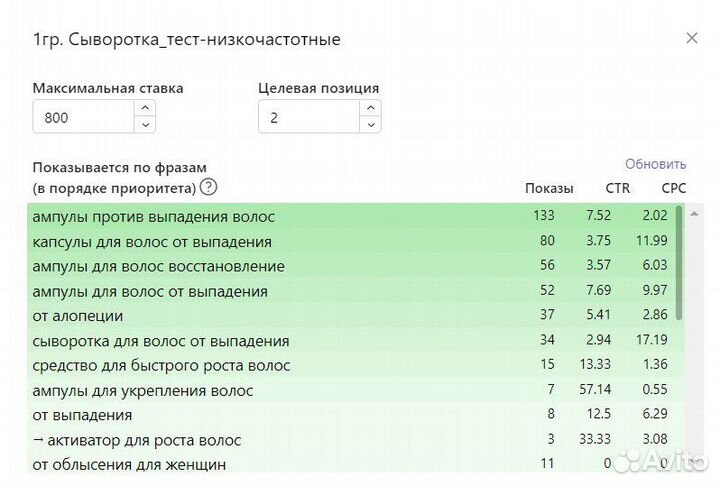Click the phrase list vertical scrollbar
Screen dimensions: 720x486
point(680,262)
